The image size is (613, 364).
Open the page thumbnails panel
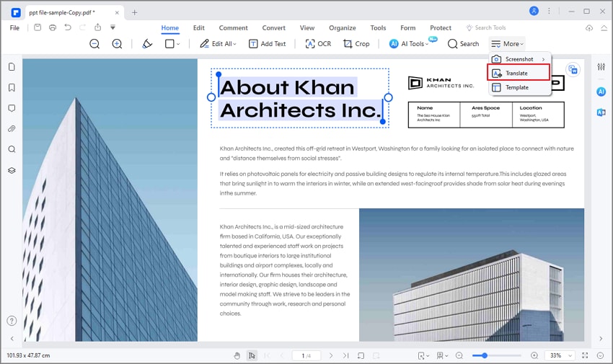(12, 67)
